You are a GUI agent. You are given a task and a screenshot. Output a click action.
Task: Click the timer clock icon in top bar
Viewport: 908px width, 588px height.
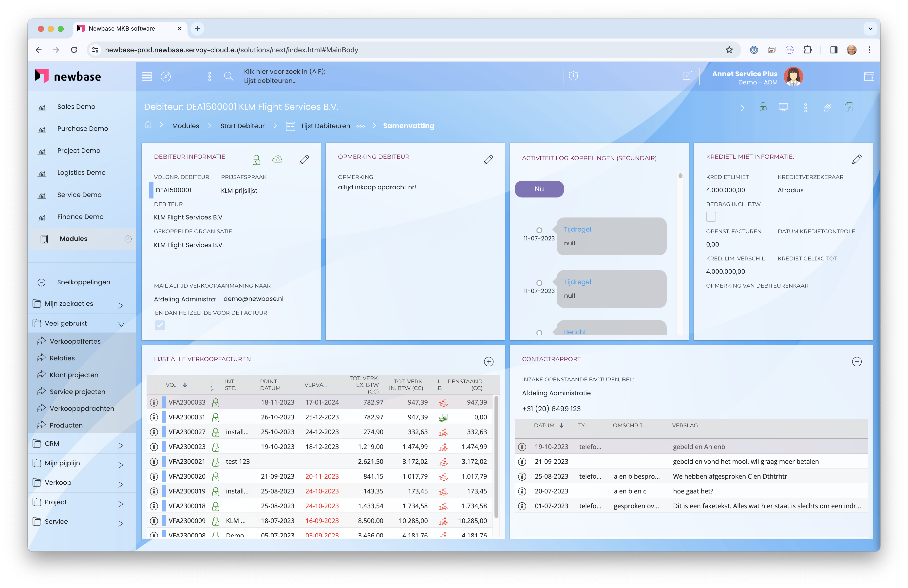pyautogui.click(x=573, y=76)
